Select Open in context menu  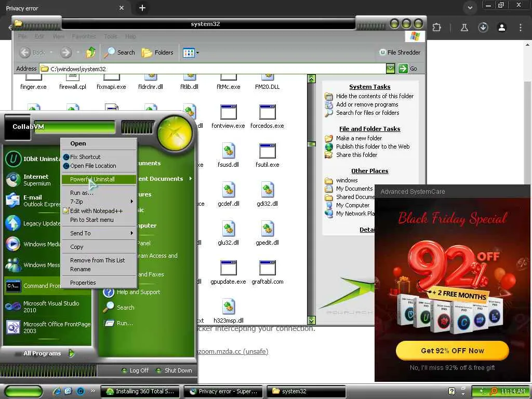pyautogui.click(x=98, y=143)
